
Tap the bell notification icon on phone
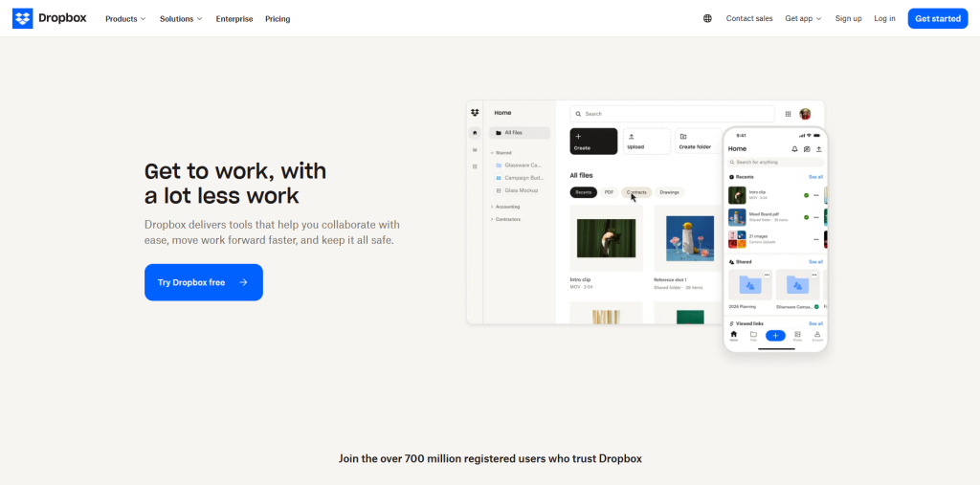pyautogui.click(x=794, y=149)
